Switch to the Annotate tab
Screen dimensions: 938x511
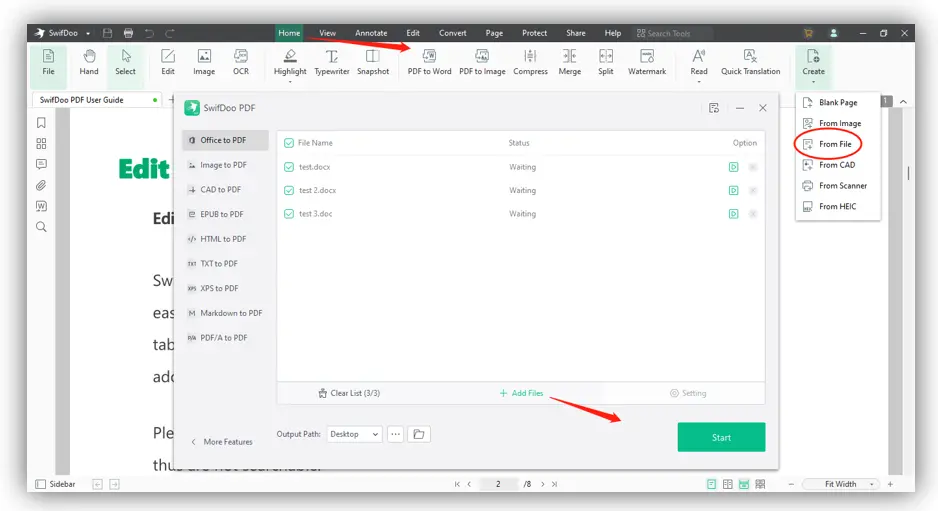click(x=371, y=33)
